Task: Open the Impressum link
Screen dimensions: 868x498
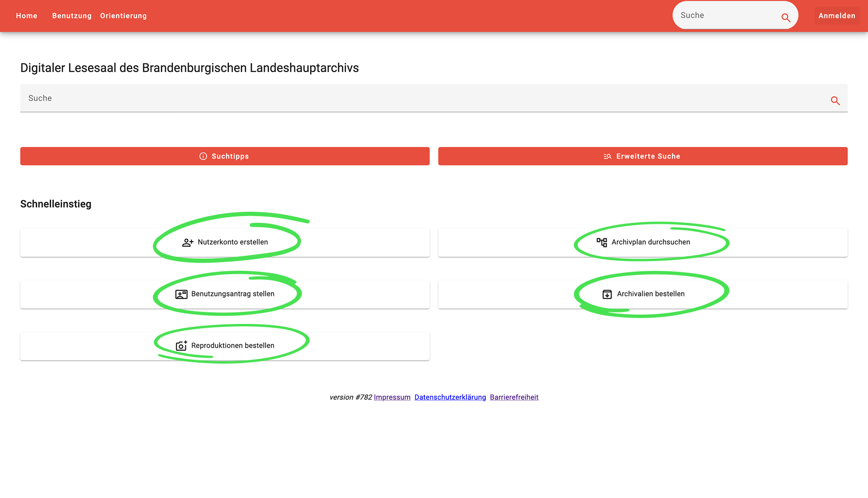Action: coord(392,397)
